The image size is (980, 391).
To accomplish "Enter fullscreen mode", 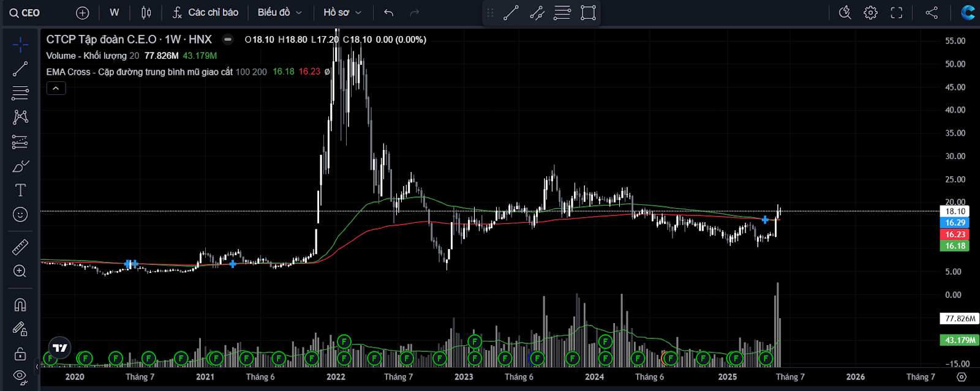I will [x=897, y=12].
